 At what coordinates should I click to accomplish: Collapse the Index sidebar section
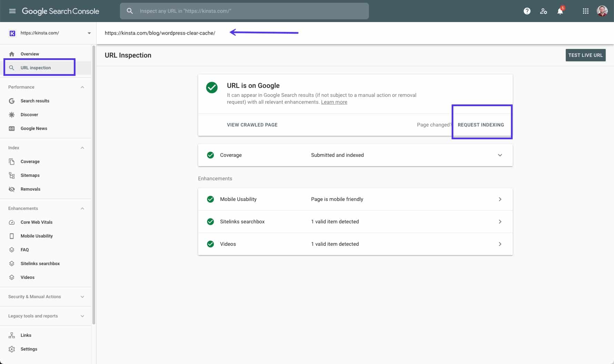tap(82, 148)
